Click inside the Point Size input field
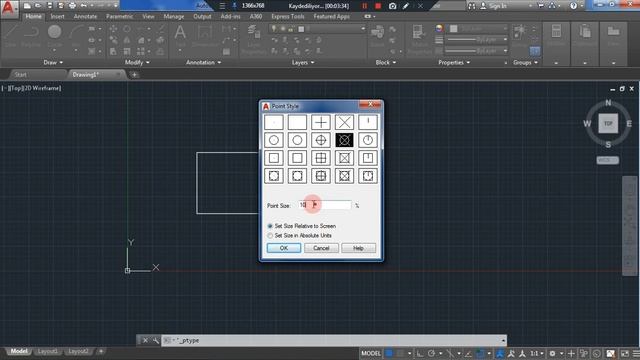The height and width of the screenshot is (360, 640). click(324, 205)
